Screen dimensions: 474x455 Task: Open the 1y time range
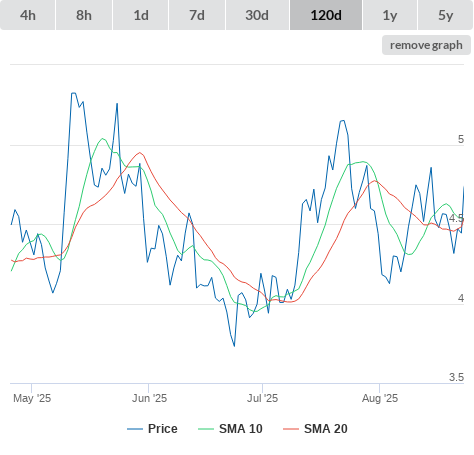(390, 15)
